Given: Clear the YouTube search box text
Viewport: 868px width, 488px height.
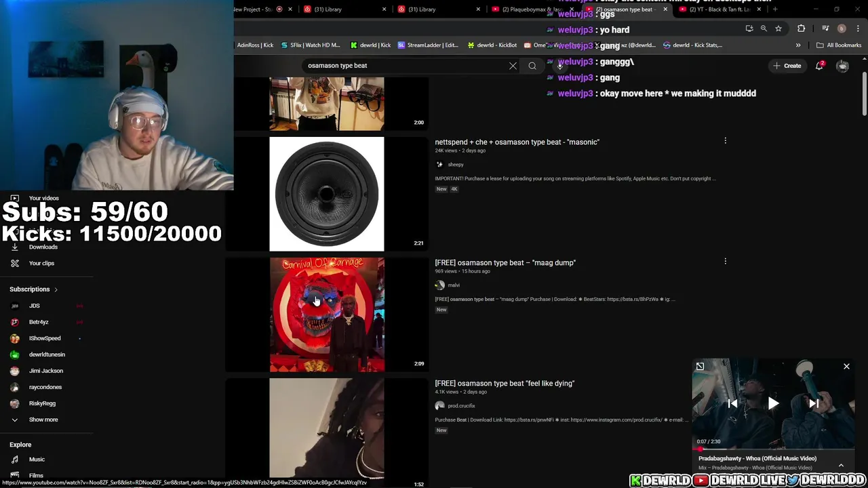Looking at the screenshot, I should coord(513,66).
